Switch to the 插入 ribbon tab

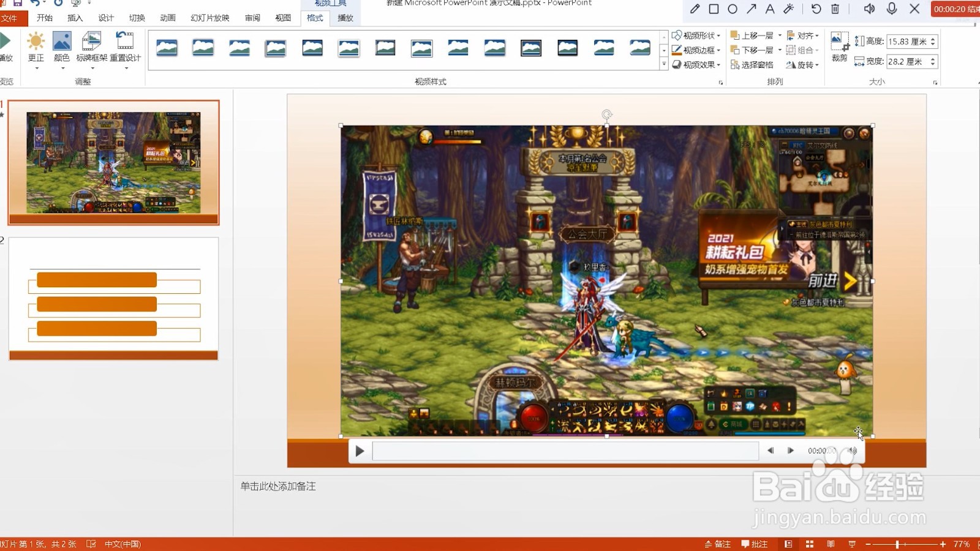(75, 18)
